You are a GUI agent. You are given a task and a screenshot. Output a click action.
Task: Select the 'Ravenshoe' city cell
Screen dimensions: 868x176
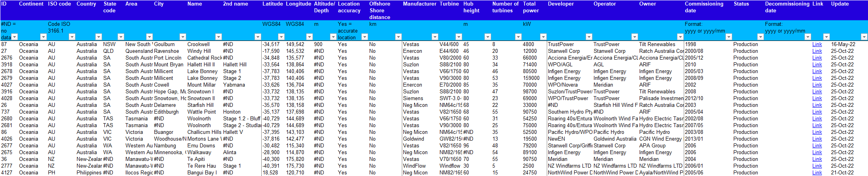[x=170, y=51]
